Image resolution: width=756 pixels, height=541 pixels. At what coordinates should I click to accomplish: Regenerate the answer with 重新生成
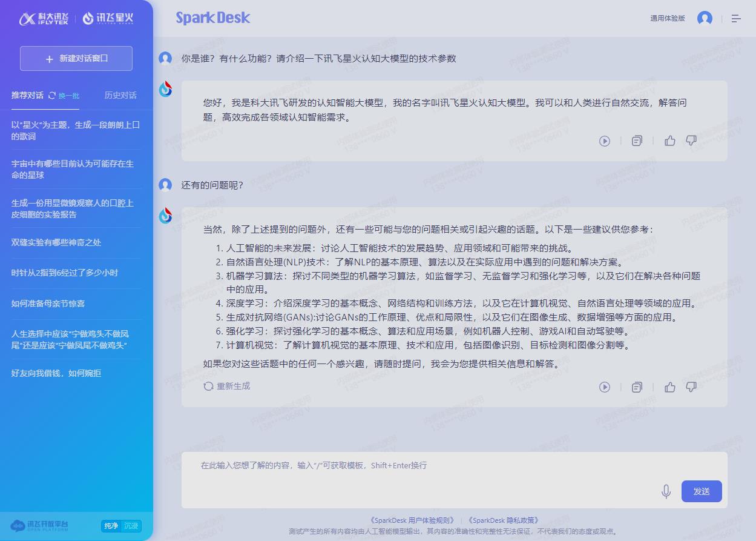click(227, 387)
